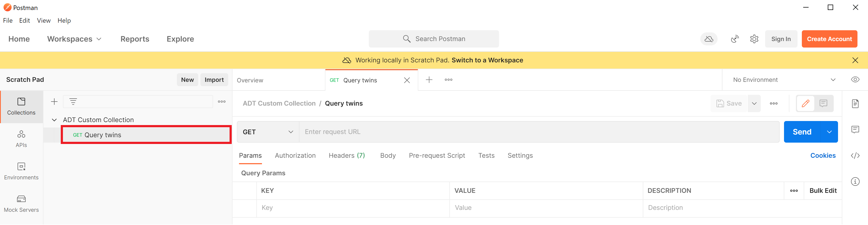Open HTTP method GET dropdown

point(268,132)
